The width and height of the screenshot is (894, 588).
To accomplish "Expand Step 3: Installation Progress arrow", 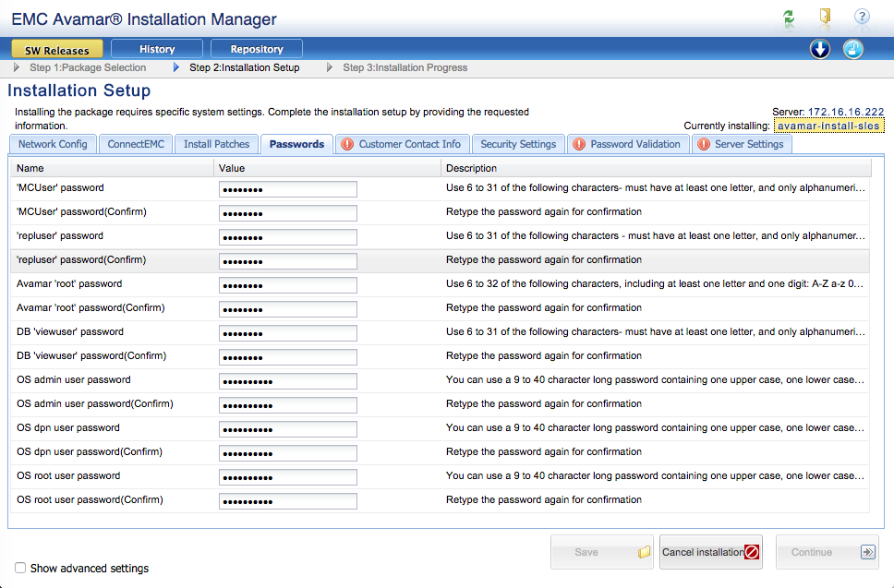I will (x=331, y=67).
